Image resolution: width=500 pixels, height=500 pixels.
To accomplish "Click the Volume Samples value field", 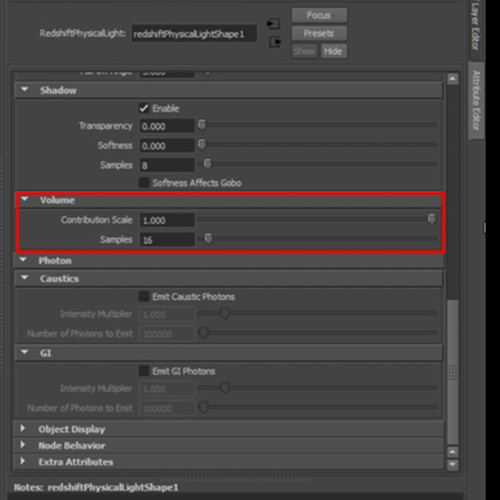I will click(x=167, y=240).
